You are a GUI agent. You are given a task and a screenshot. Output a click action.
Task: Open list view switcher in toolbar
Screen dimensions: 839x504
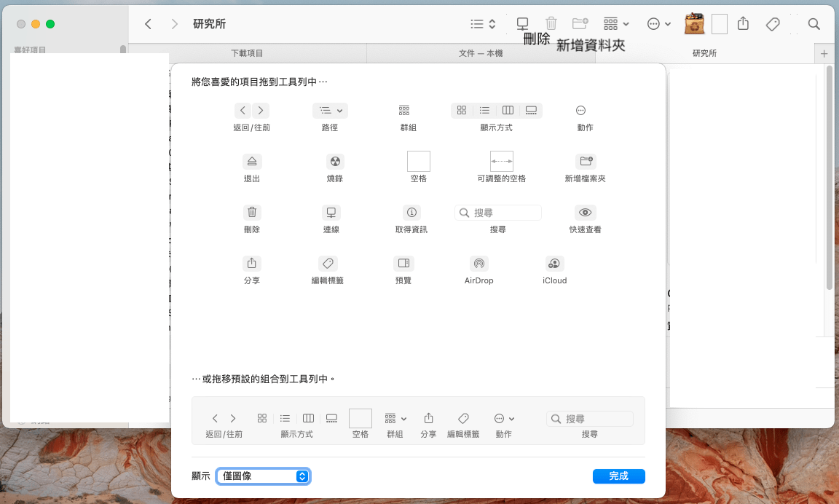483,24
